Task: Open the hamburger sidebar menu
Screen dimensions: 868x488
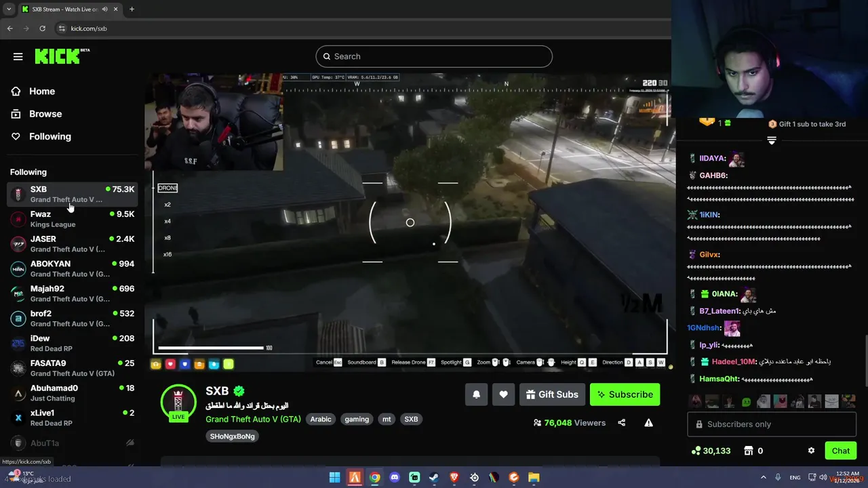Action: [x=18, y=56]
